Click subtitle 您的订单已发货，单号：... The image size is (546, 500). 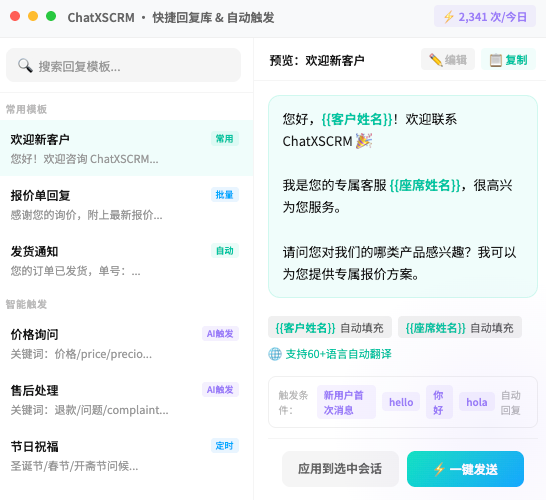point(75,271)
